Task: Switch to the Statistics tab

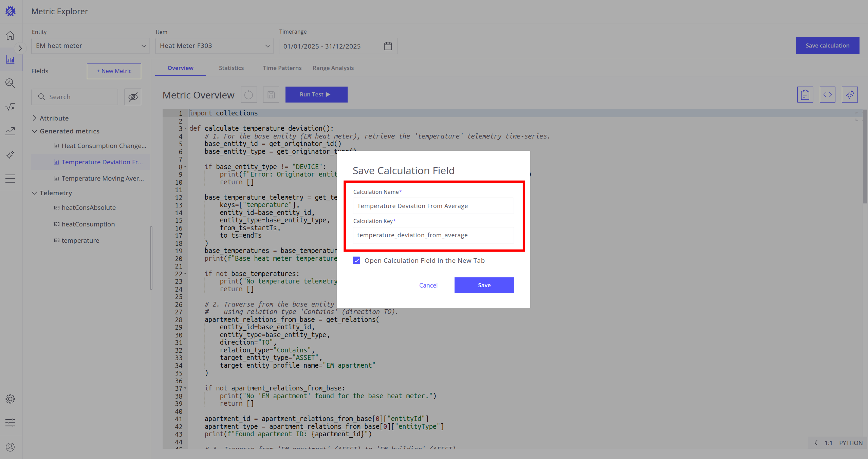Action: pyautogui.click(x=231, y=68)
